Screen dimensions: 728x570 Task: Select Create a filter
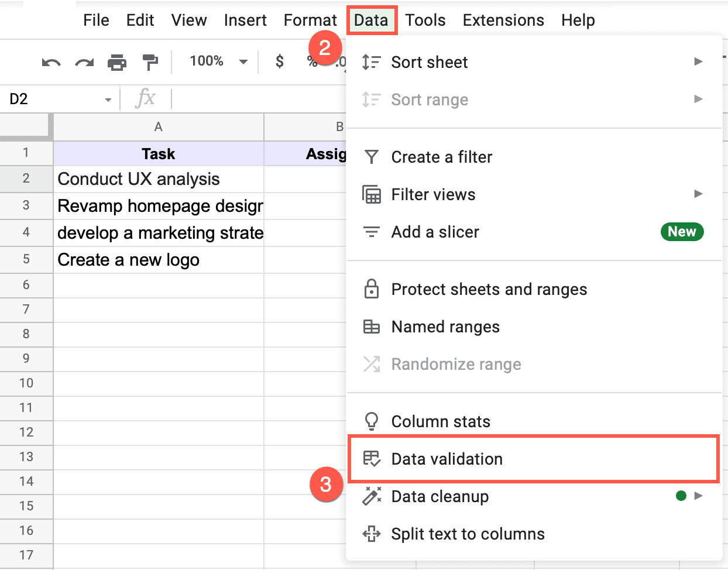441,157
